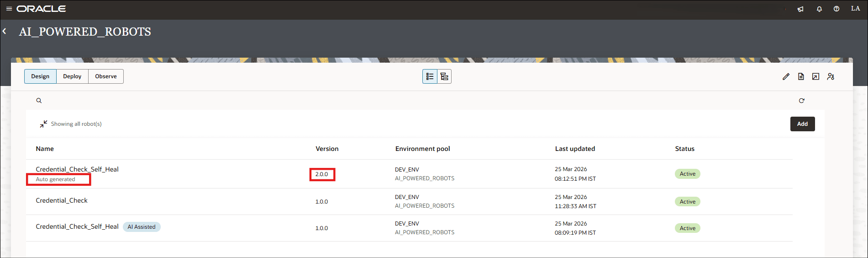This screenshot has width=868, height=258.
Task: Click the Credential_Check version 1.0.0 cell
Action: click(x=321, y=202)
